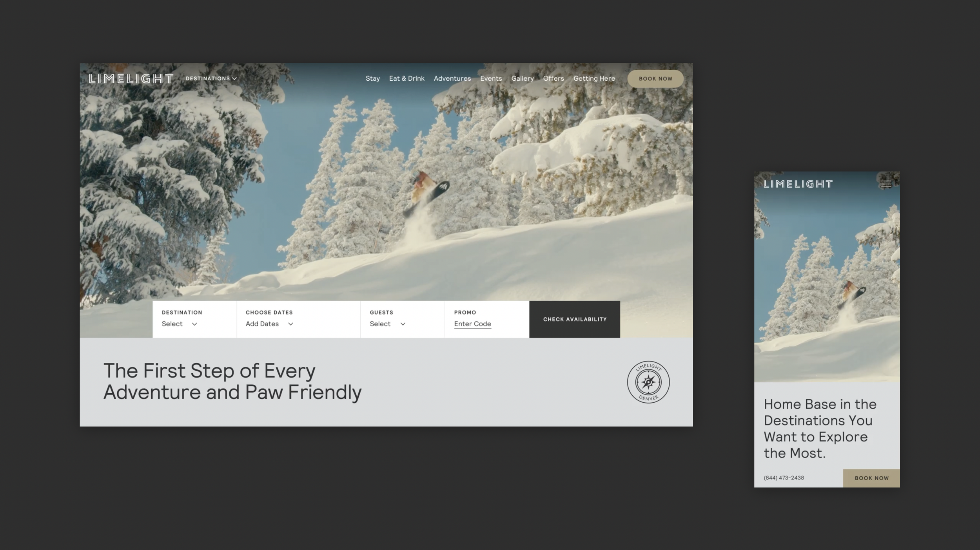The image size is (980, 550).
Task: Tap the mobile Book Now button
Action: (871, 478)
